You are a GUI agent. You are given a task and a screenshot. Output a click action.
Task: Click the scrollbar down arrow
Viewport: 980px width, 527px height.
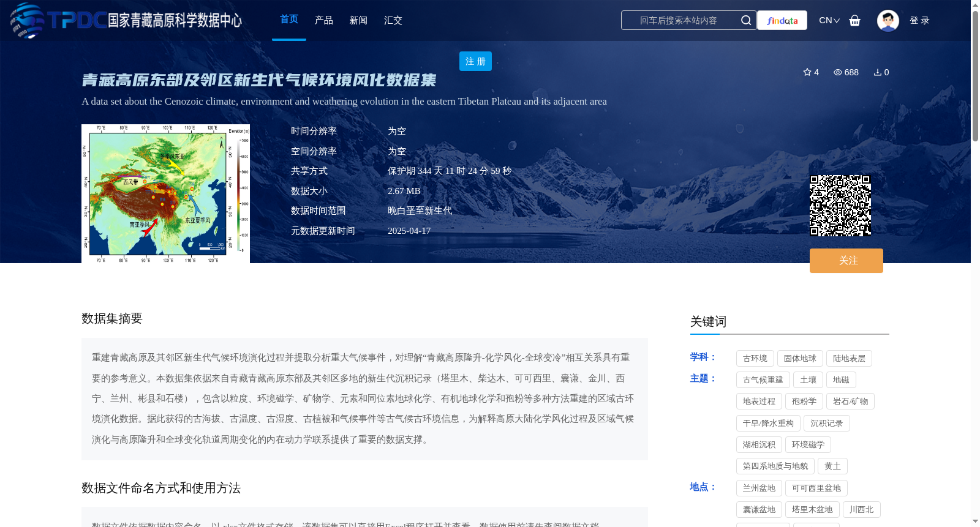pyautogui.click(x=975, y=521)
